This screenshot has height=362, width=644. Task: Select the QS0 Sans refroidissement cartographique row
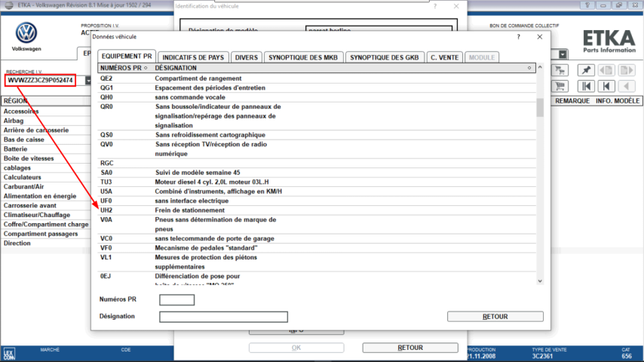(x=317, y=135)
